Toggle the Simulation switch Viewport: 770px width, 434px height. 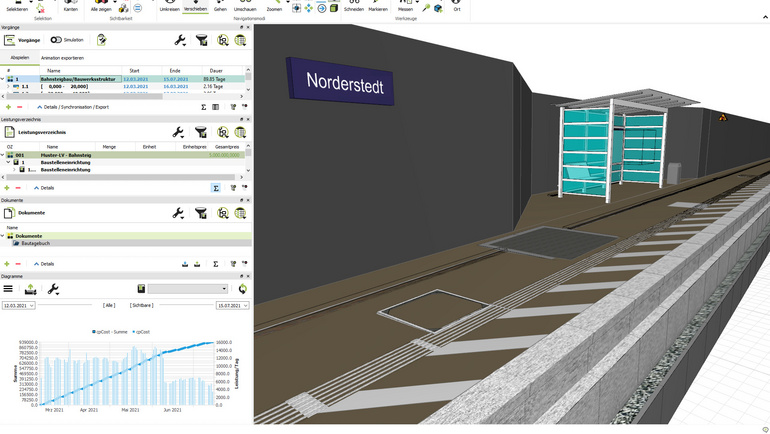pyautogui.click(x=56, y=40)
